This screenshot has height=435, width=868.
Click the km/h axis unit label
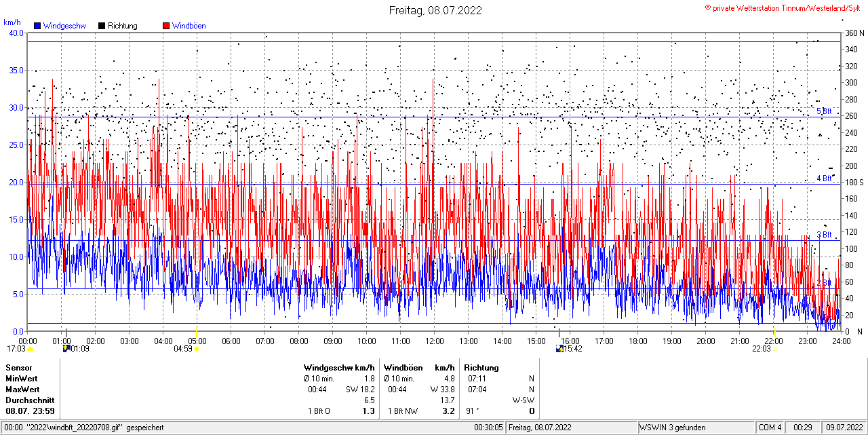(12, 22)
